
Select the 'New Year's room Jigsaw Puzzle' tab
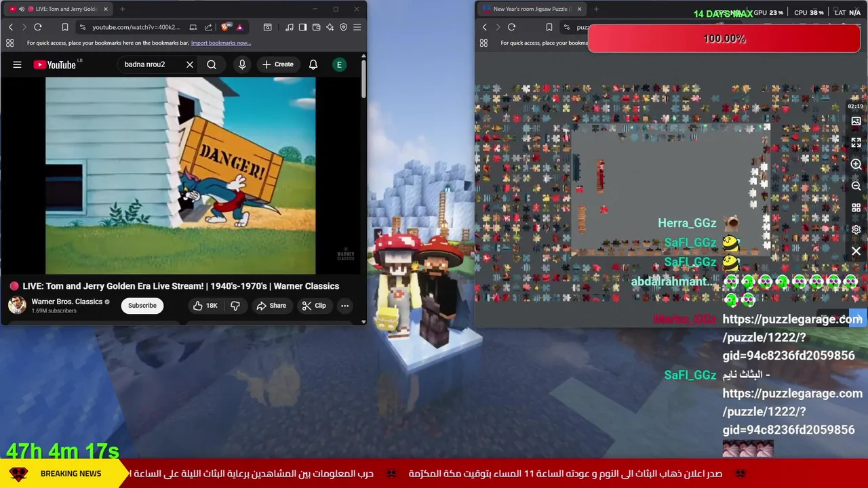[532, 9]
